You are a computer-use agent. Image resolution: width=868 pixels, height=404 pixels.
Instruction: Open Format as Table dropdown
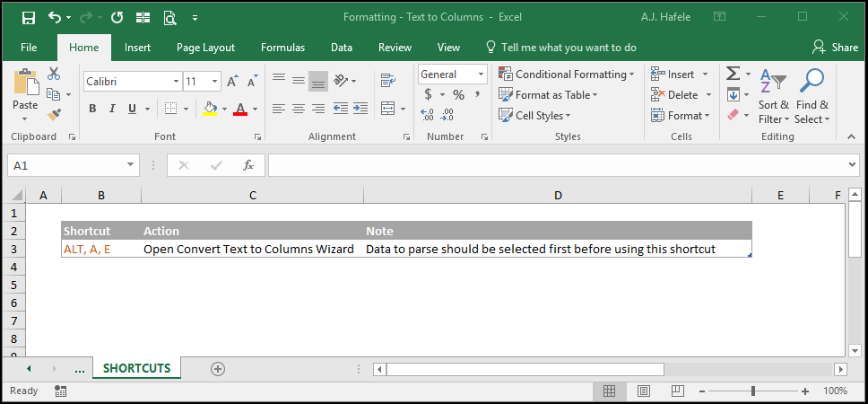coord(548,95)
